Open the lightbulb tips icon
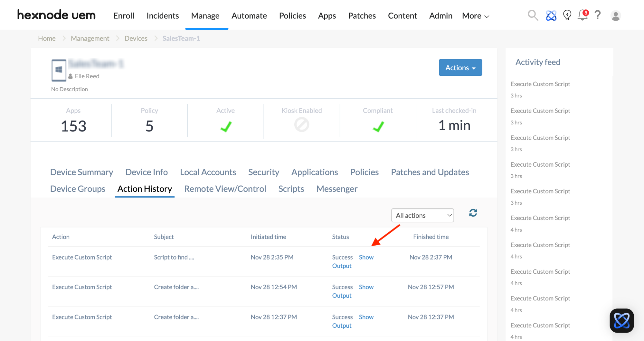 pyautogui.click(x=567, y=15)
